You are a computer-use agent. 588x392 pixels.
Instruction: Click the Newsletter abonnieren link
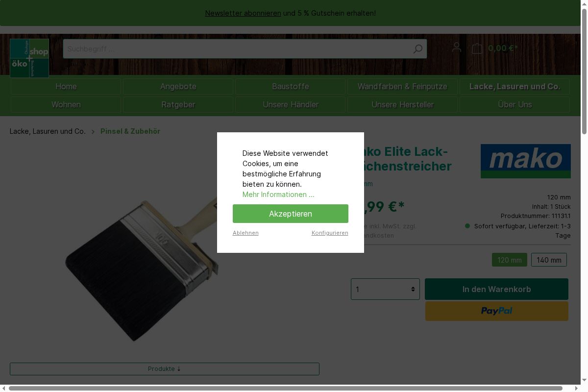(243, 13)
